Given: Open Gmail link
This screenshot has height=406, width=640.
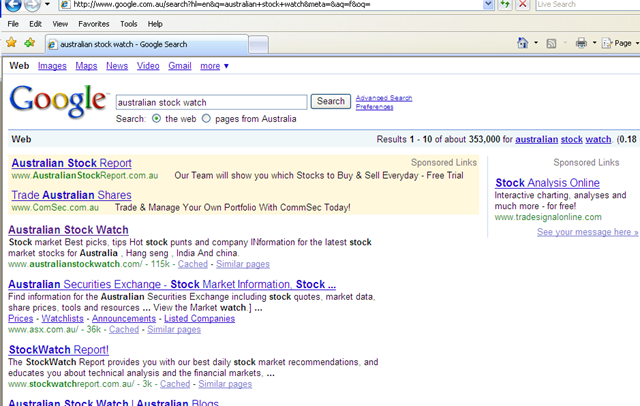Looking at the screenshot, I should point(180,66).
